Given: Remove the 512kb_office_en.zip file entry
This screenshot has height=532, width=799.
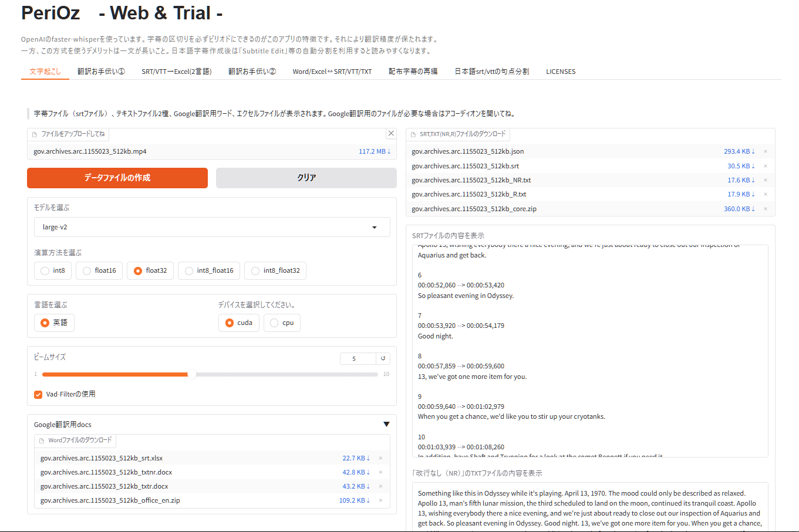Looking at the screenshot, I should pos(380,500).
